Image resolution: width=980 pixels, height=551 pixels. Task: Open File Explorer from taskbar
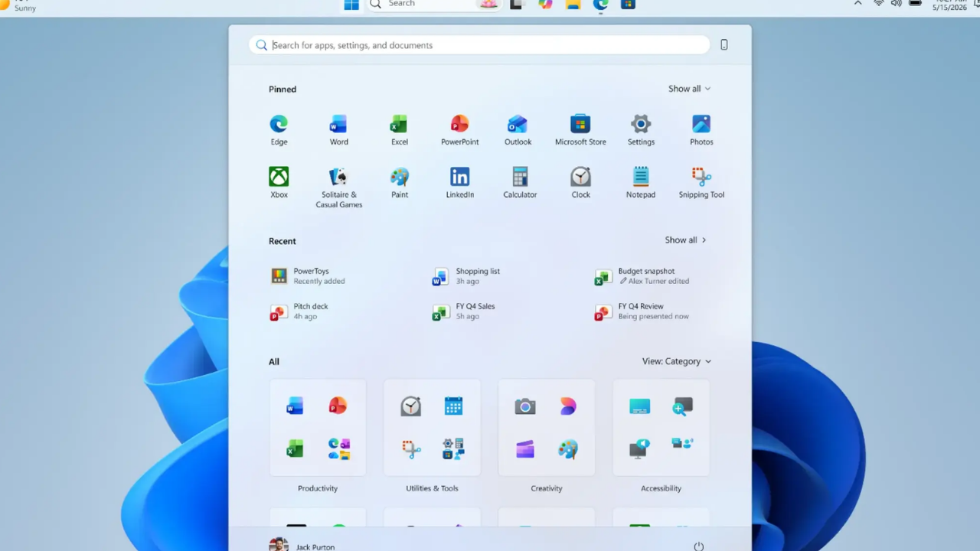pyautogui.click(x=573, y=4)
